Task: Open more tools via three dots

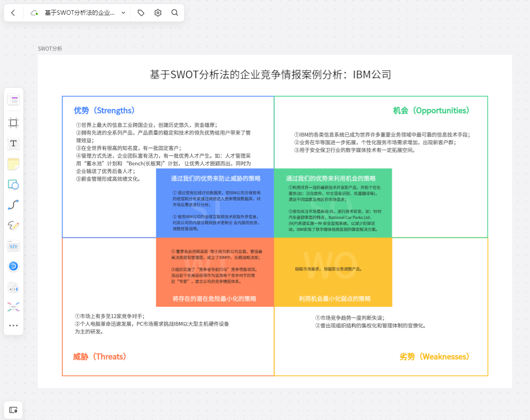Action: [x=13, y=326]
